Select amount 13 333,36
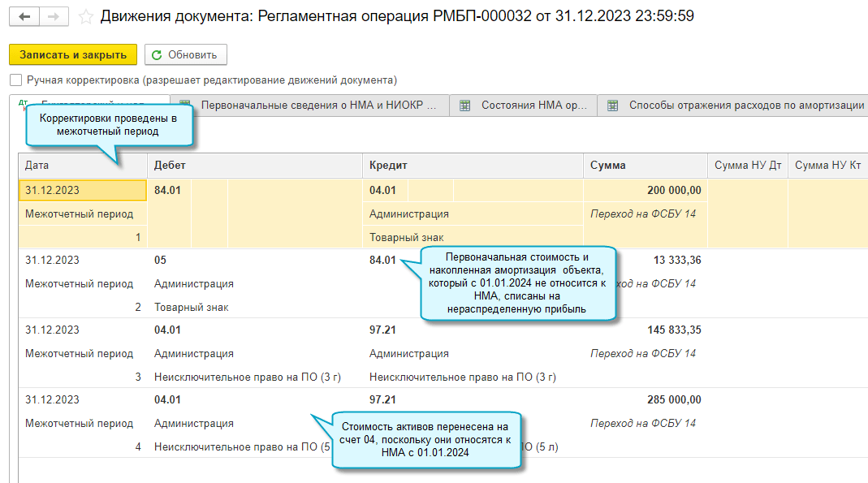Screen dimensions: 868x483 click(677, 260)
